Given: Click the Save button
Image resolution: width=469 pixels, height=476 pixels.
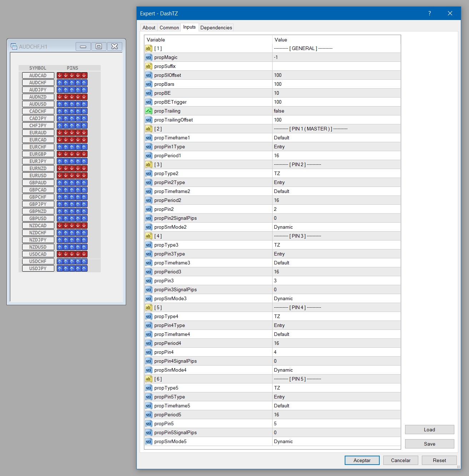Looking at the screenshot, I should coord(429,444).
